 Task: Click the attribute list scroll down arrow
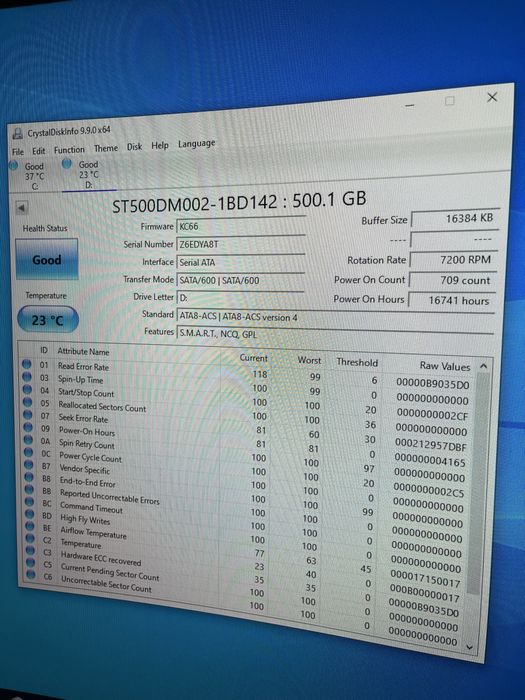[x=469, y=646]
